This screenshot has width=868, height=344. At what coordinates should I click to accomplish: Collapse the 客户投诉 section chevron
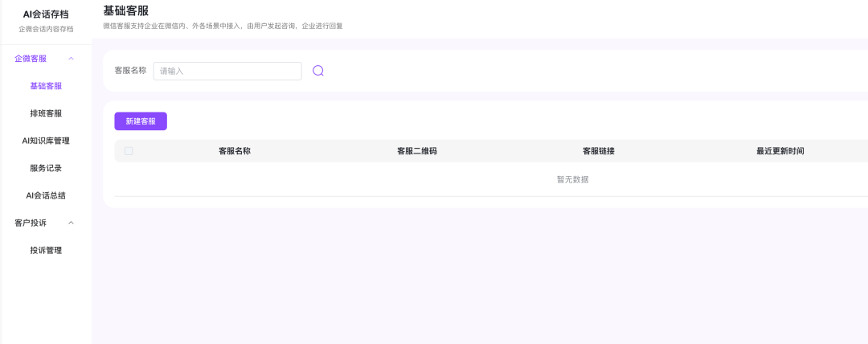72,223
